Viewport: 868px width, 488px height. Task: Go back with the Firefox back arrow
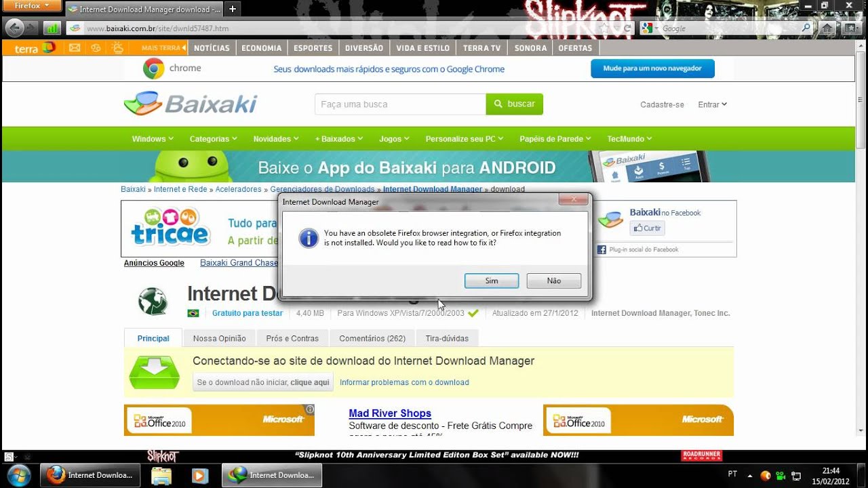click(14, 28)
